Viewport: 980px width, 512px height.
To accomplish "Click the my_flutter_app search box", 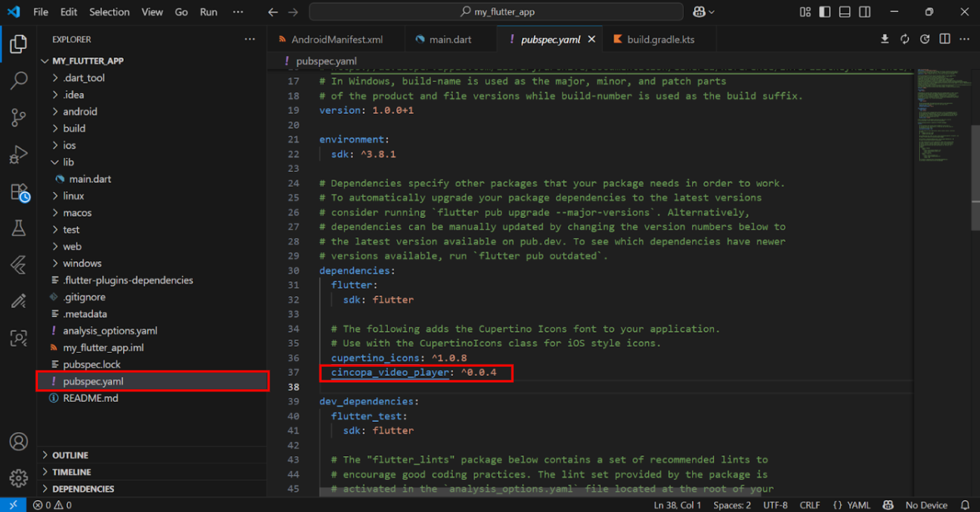I will tap(496, 12).
